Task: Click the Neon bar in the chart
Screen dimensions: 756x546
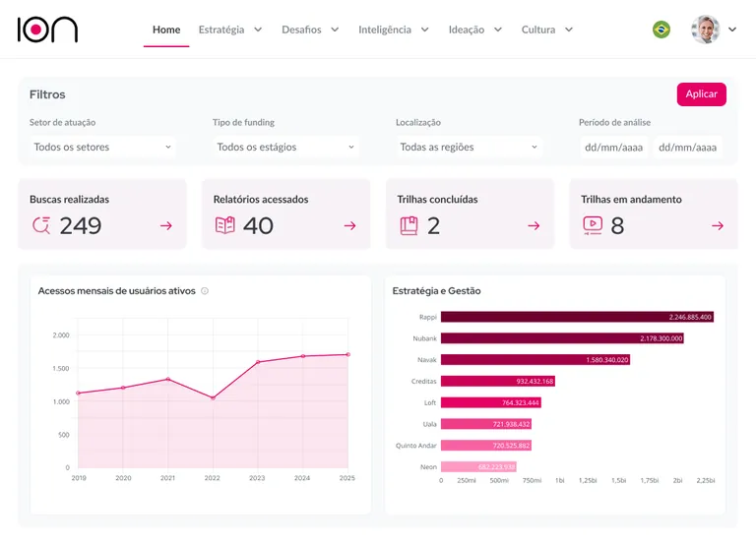Action: [x=478, y=466]
